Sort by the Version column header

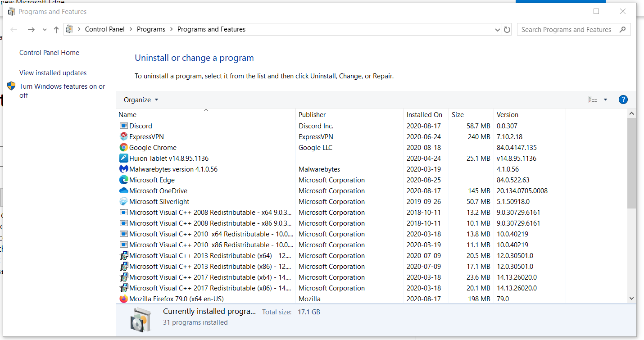pyautogui.click(x=530, y=115)
